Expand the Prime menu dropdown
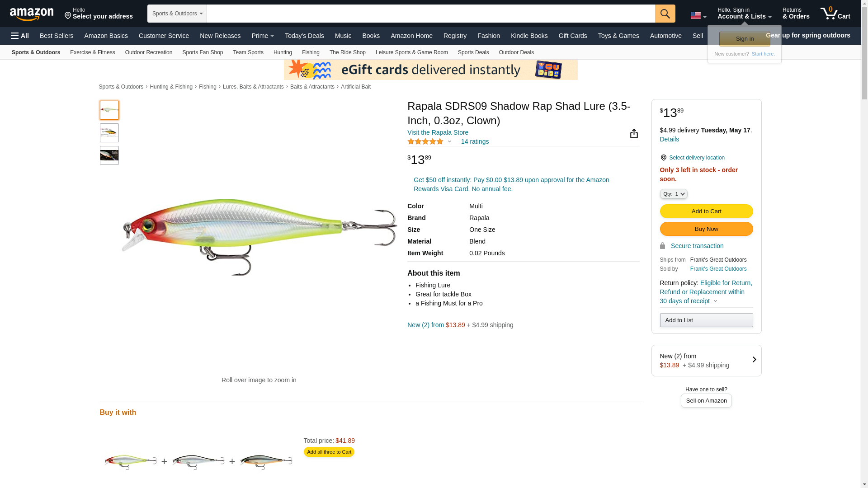 point(263,36)
